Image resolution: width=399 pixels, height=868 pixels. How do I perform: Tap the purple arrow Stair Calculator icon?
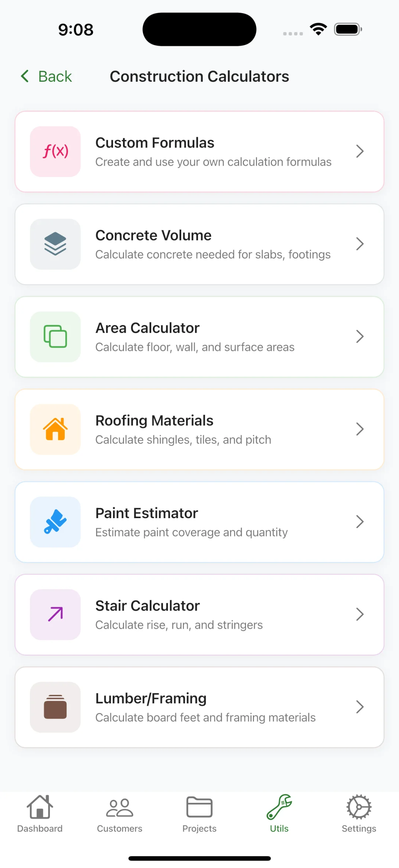(x=55, y=614)
